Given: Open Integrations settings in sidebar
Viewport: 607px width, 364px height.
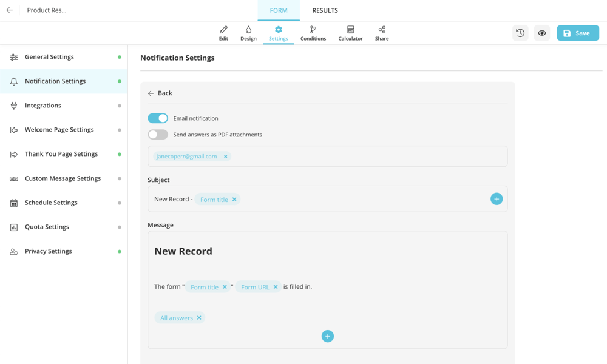Looking at the screenshot, I should point(43,106).
